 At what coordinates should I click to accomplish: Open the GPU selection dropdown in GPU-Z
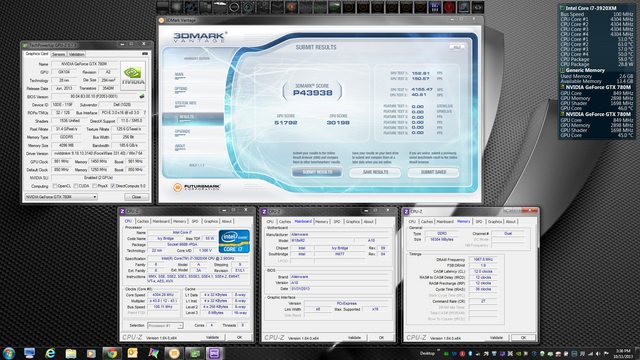tap(61, 197)
